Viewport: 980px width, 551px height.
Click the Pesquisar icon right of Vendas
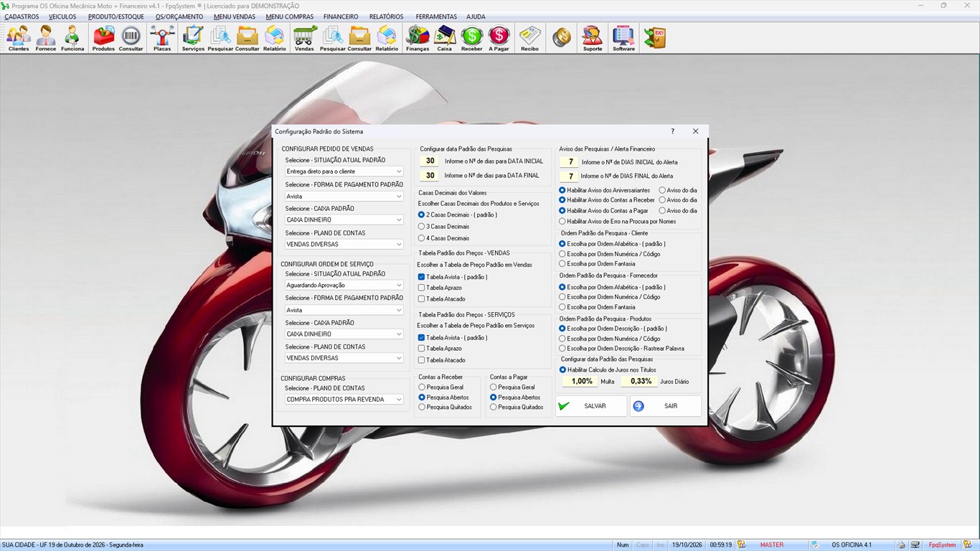pos(332,39)
